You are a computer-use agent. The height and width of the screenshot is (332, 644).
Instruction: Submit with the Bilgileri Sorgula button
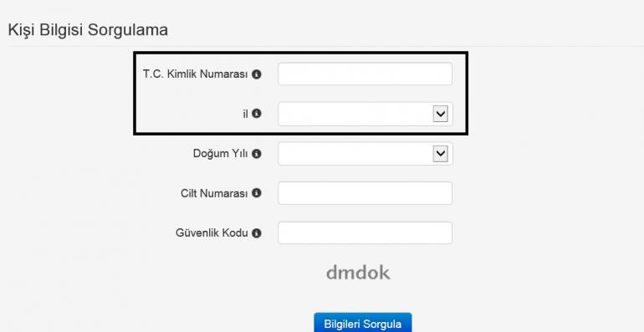point(363,323)
